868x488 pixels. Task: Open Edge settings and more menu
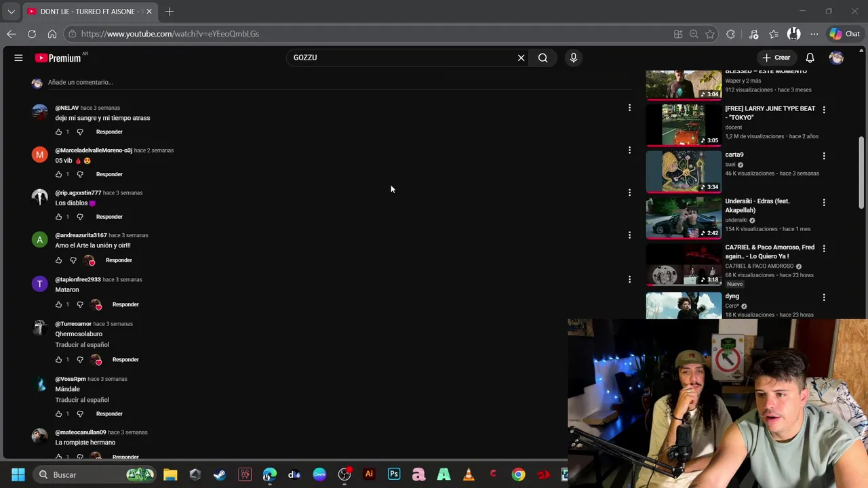coord(814,34)
